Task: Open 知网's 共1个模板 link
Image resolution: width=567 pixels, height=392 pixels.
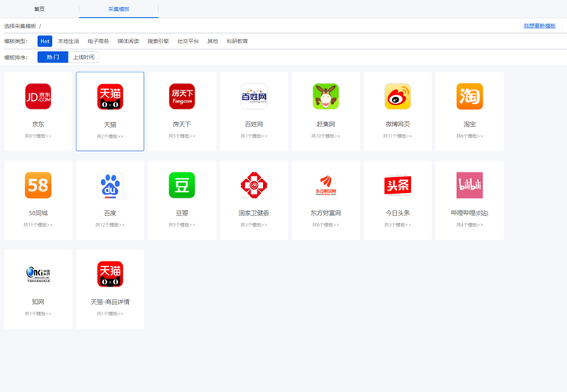Action: click(x=38, y=313)
